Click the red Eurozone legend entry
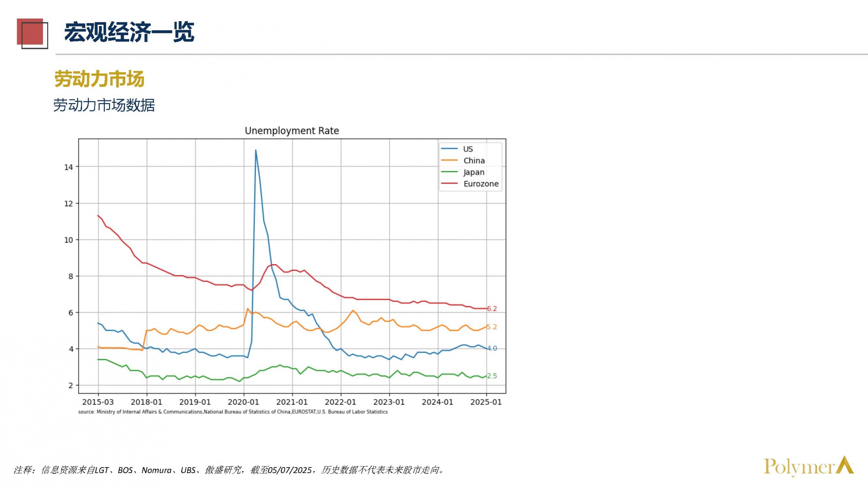Viewport: 868px width, 488px height. point(481,184)
